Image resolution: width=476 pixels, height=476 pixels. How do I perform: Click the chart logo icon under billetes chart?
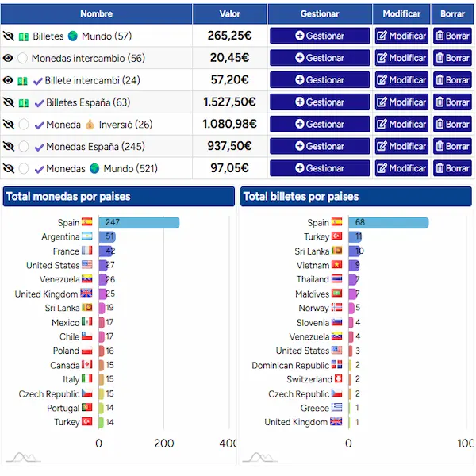coord(260,457)
